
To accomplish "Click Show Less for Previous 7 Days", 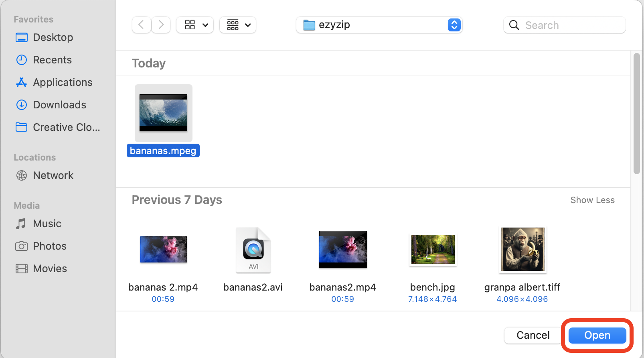I will [x=592, y=200].
